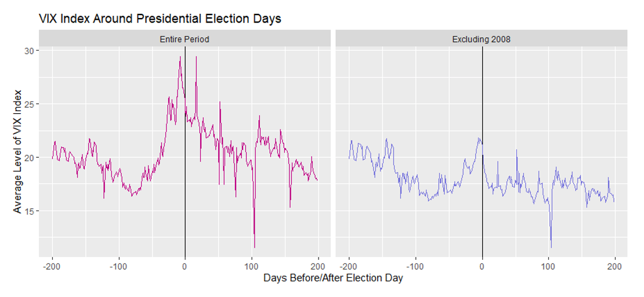The image size is (644, 297).
Task: Select the "Excluding 2008" facet header
Action: (482, 39)
